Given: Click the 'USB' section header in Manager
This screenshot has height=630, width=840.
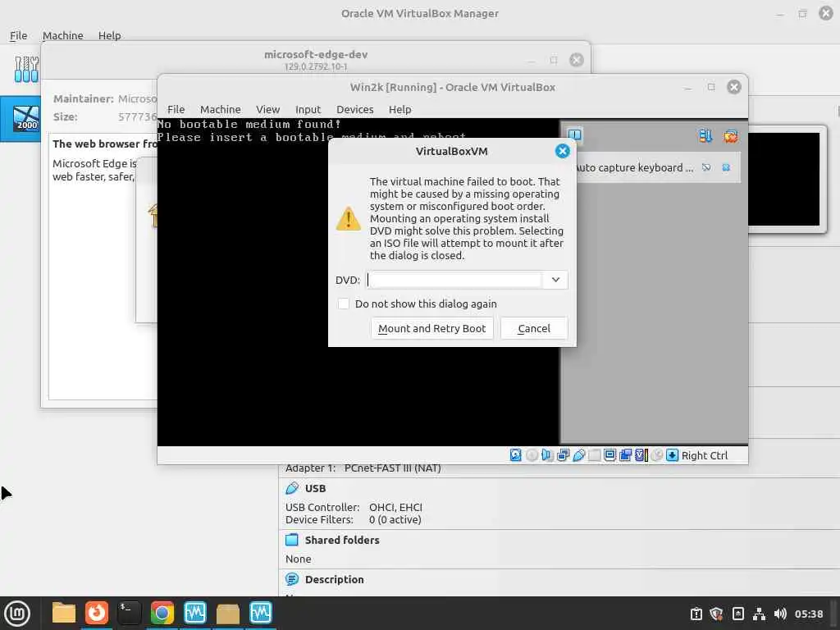Looking at the screenshot, I should [x=315, y=488].
